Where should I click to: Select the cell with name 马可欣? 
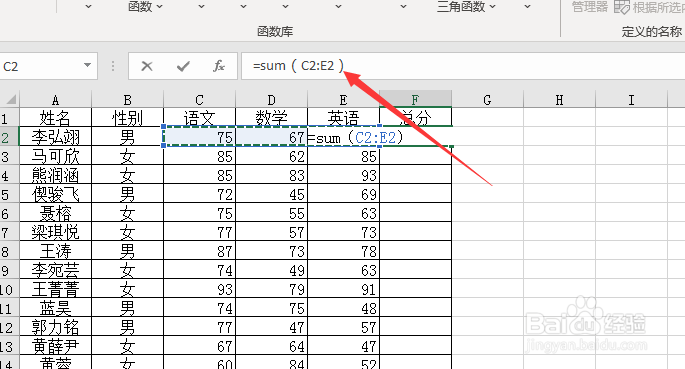[55, 156]
